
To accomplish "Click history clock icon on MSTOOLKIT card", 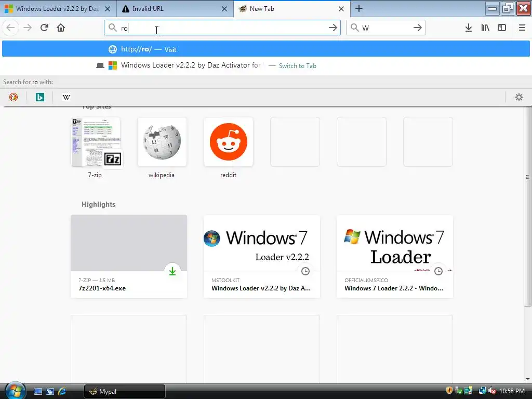I will pyautogui.click(x=305, y=271).
